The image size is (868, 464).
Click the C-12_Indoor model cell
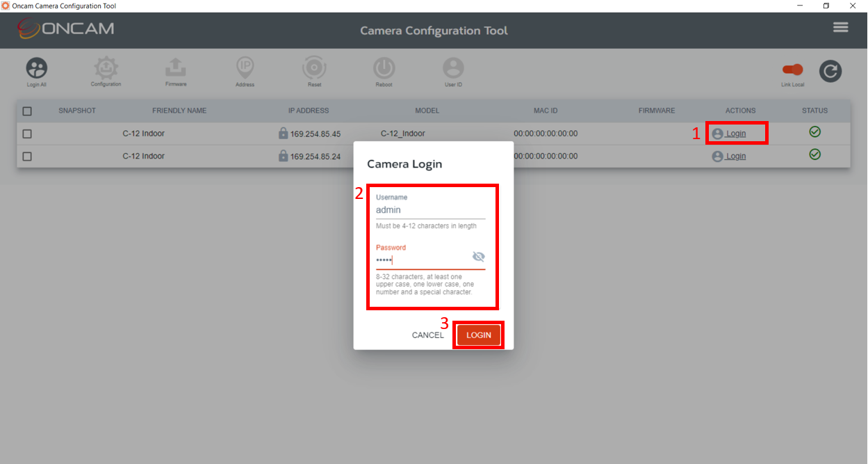tap(403, 134)
